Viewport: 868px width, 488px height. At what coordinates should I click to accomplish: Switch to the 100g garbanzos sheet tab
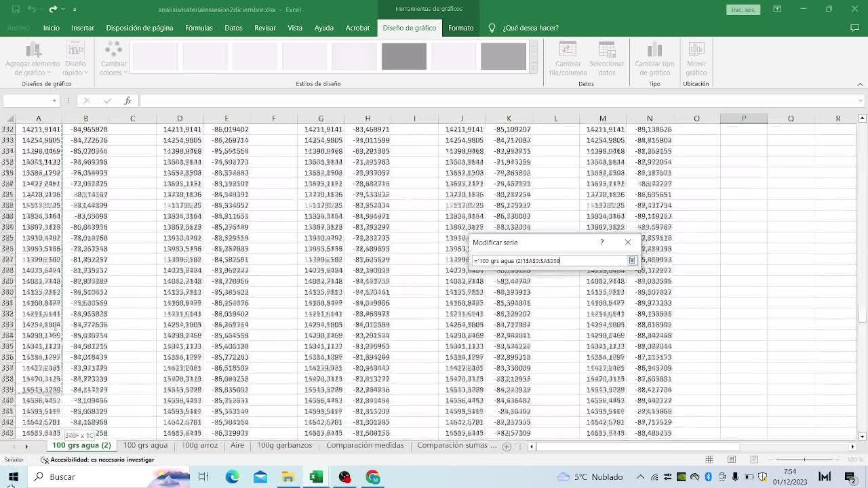coord(285,446)
